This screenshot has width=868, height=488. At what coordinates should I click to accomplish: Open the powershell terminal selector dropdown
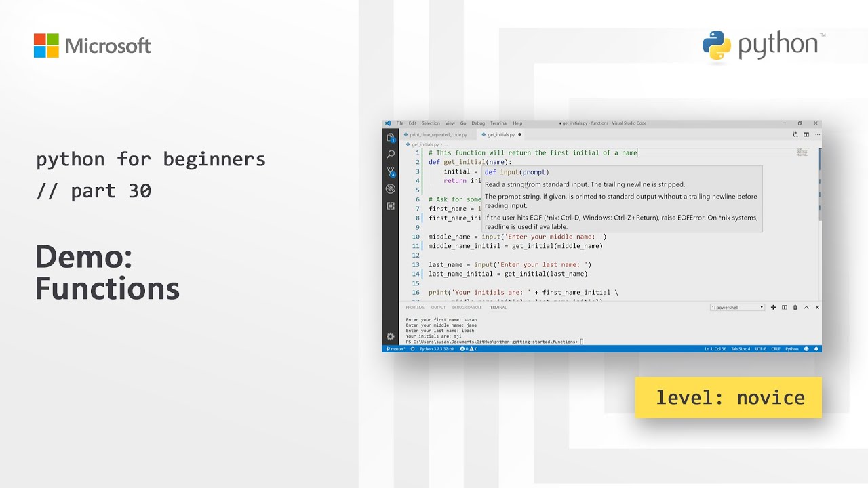[737, 308]
